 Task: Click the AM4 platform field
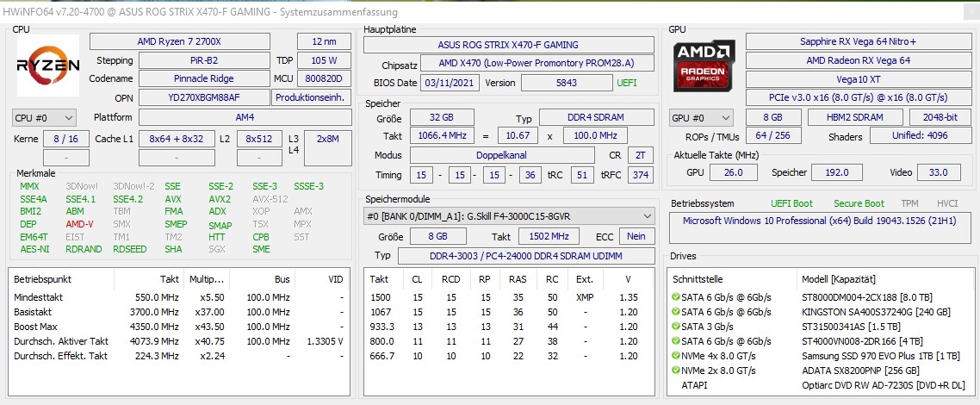point(245,117)
